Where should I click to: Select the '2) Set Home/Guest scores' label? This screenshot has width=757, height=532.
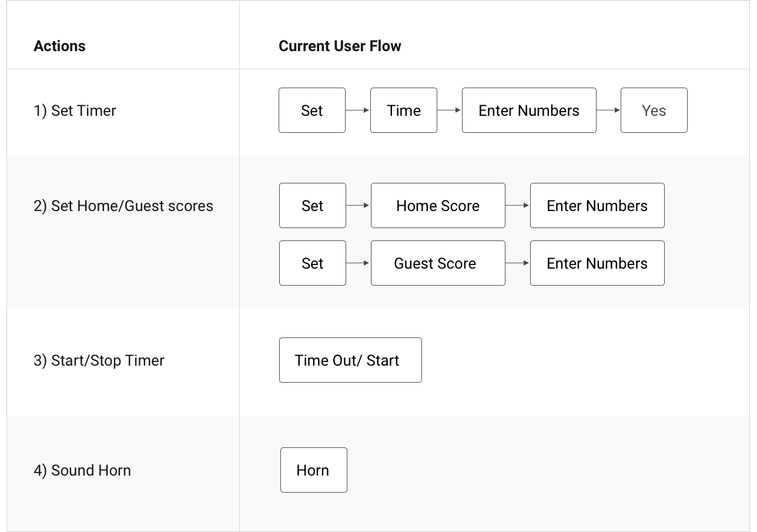pos(123,206)
